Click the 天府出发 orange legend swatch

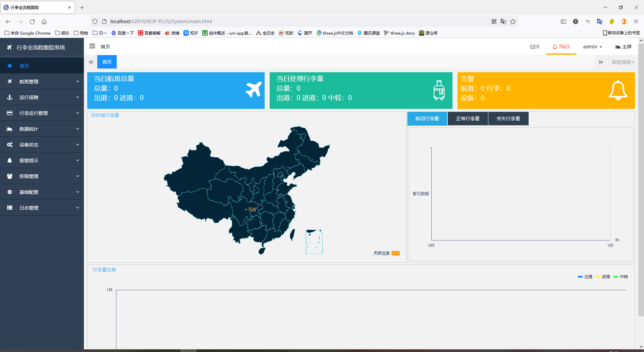[x=395, y=253]
